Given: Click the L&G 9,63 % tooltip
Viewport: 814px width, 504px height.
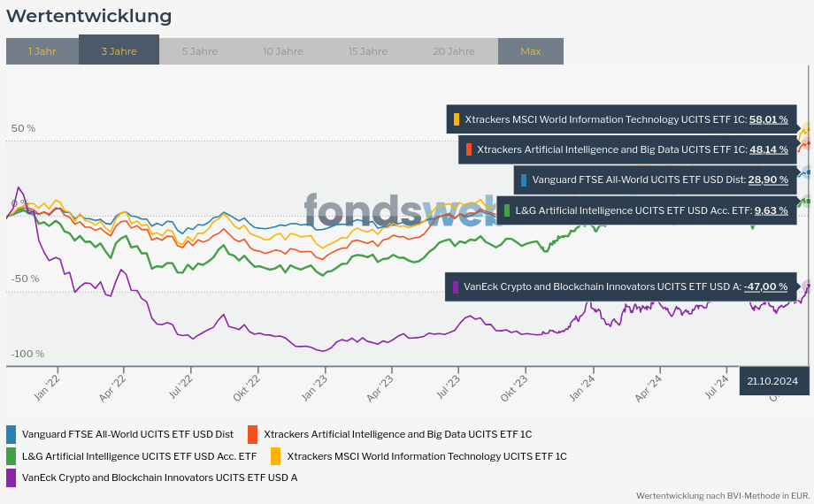Looking at the screenshot, I should [x=646, y=211].
